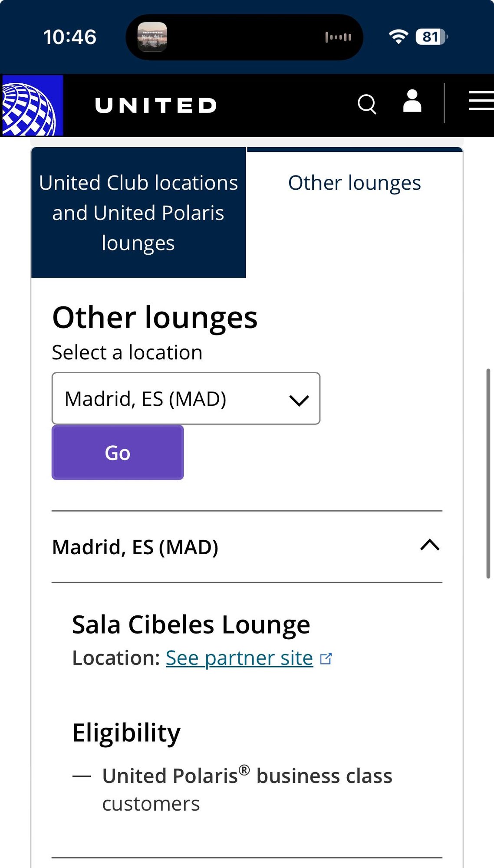Screen dimensions: 494x868
Task: Open the hamburger menu icon
Action: pos(481,101)
